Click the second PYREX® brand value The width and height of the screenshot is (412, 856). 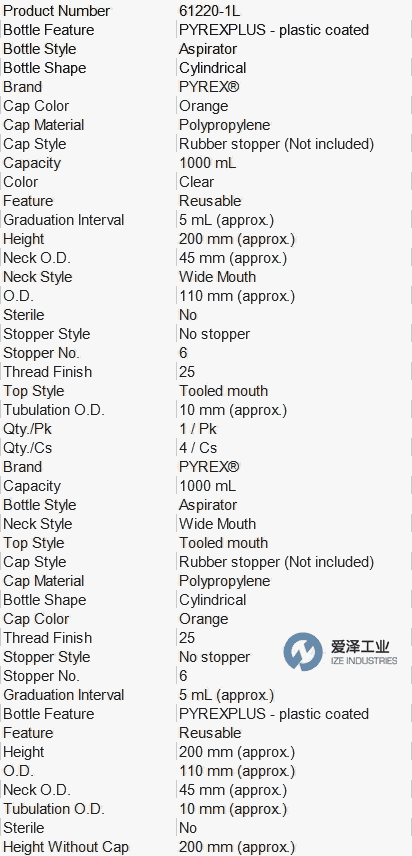(x=209, y=467)
